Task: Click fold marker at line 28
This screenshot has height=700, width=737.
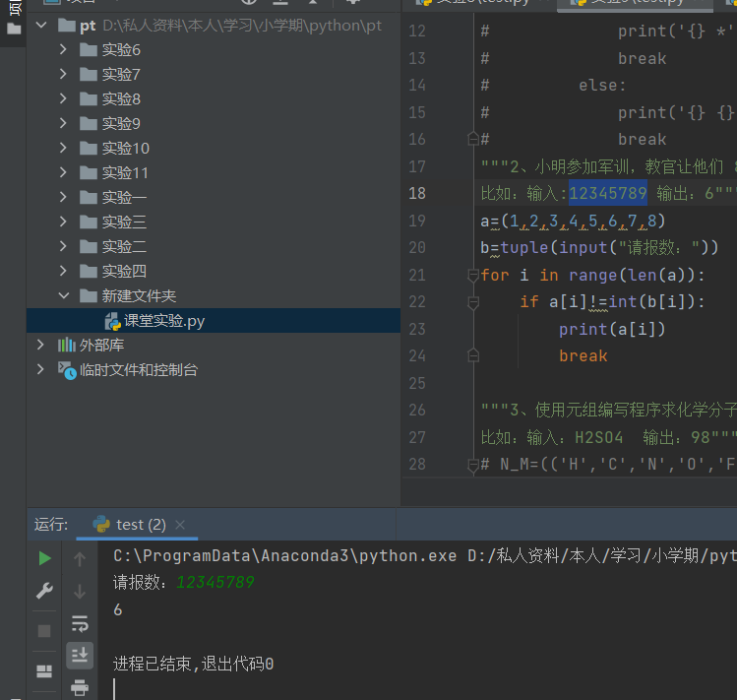Action: (473, 465)
